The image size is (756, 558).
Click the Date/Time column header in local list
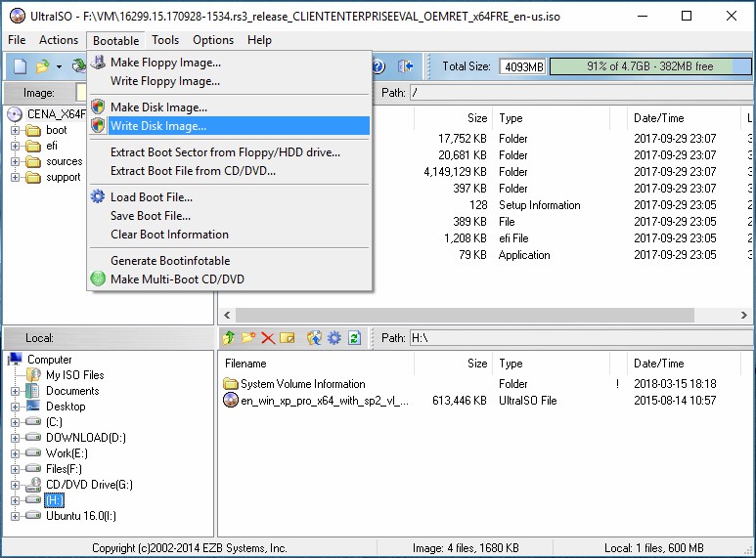(685, 364)
